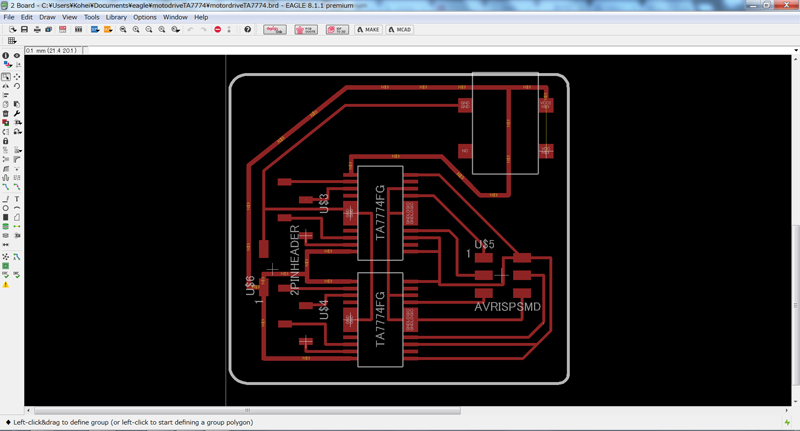This screenshot has width=800, height=431.
Task: Select the Rectangle tool
Action: (6, 217)
